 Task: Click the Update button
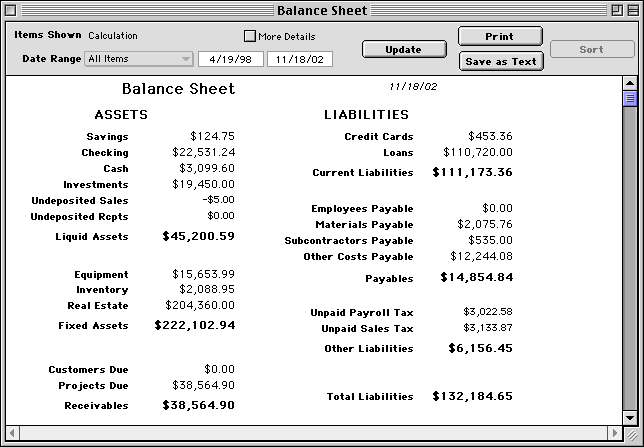pos(404,49)
